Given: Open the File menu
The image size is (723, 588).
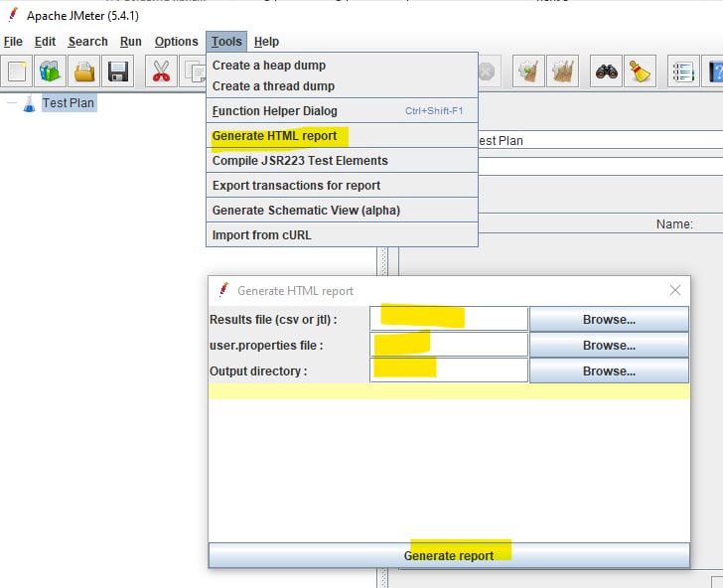Looking at the screenshot, I should click(x=13, y=42).
